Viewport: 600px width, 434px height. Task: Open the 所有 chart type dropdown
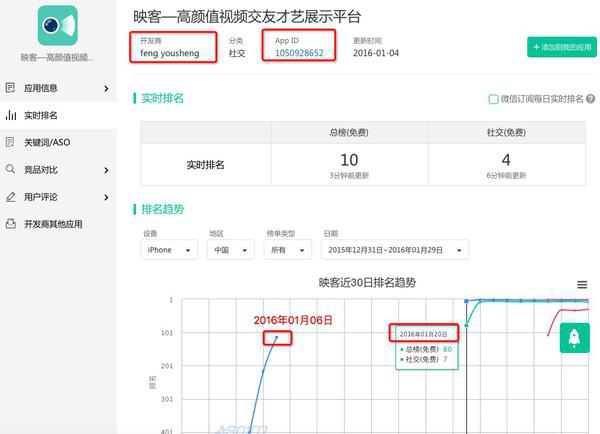coord(287,250)
